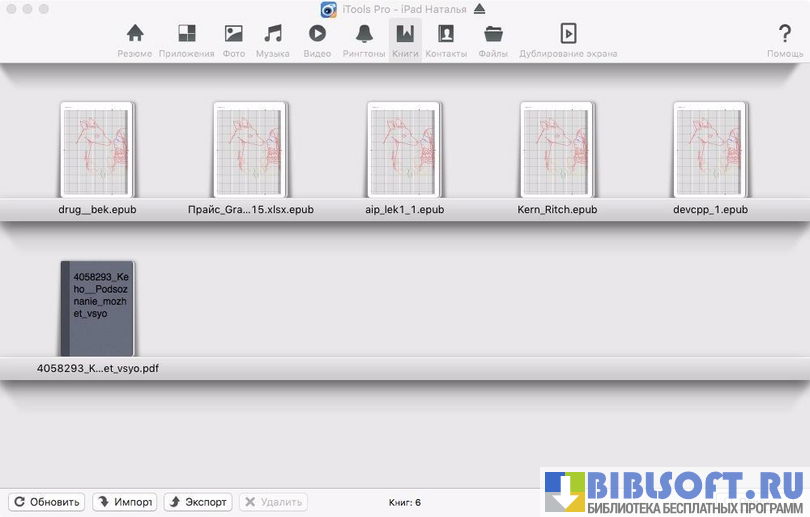Open Помощь help question mark
Viewport: 810px width, 517px height.
point(784,40)
